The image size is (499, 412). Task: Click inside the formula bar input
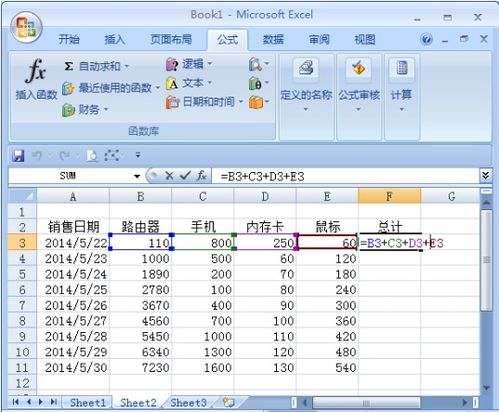(x=345, y=176)
